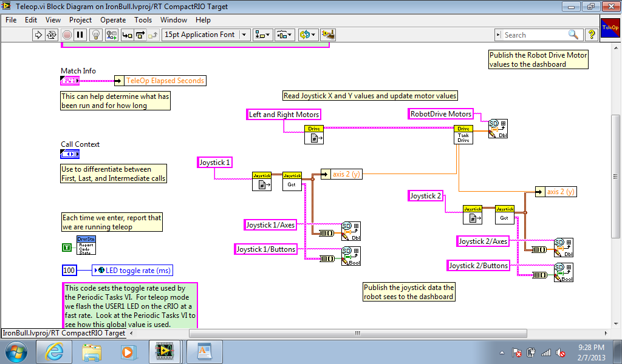Image resolution: width=622 pixels, height=364 pixels.
Task: Select Joystick 2/Buttons string constant
Action: click(479, 265)
